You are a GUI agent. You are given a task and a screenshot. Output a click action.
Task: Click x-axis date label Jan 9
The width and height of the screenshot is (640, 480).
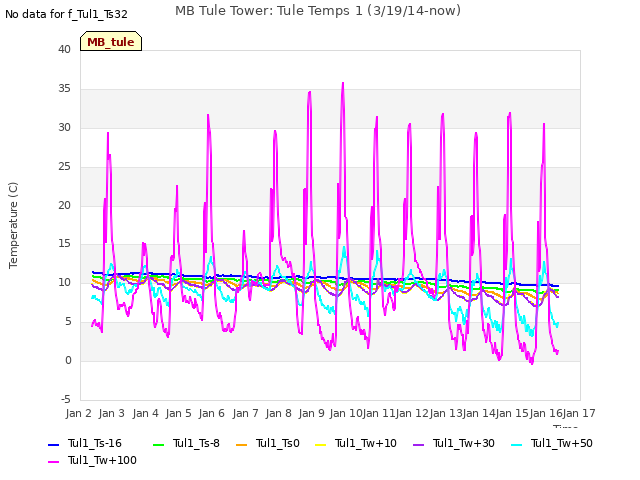pos(311,413)
